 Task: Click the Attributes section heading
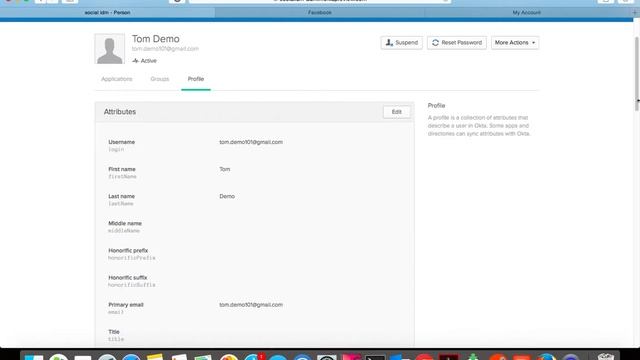[120, 112]
